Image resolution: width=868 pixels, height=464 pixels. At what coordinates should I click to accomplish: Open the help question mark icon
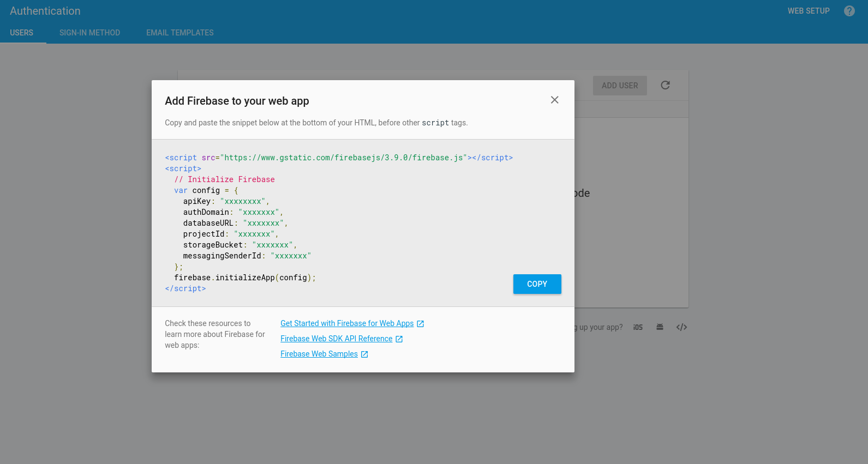(849, 11)
